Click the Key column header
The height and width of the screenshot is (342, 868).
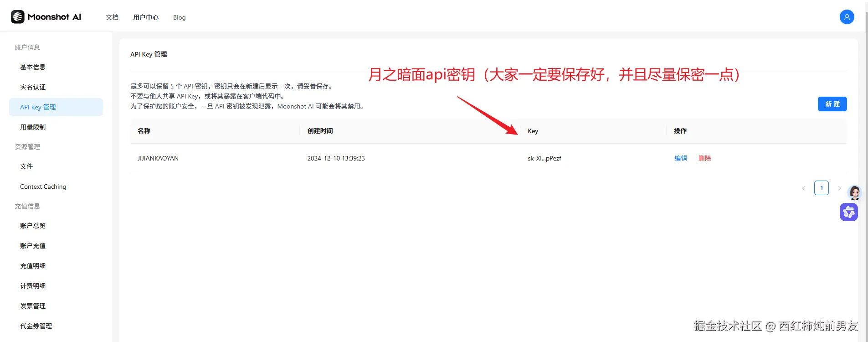pos(533,131)
